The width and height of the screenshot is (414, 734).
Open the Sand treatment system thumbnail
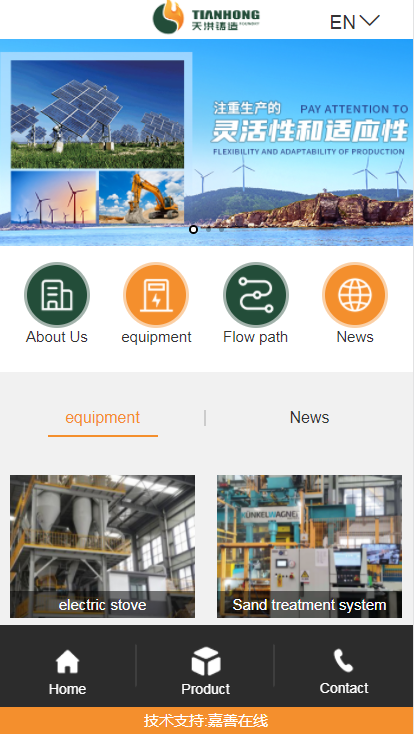(x=309, y=546)
